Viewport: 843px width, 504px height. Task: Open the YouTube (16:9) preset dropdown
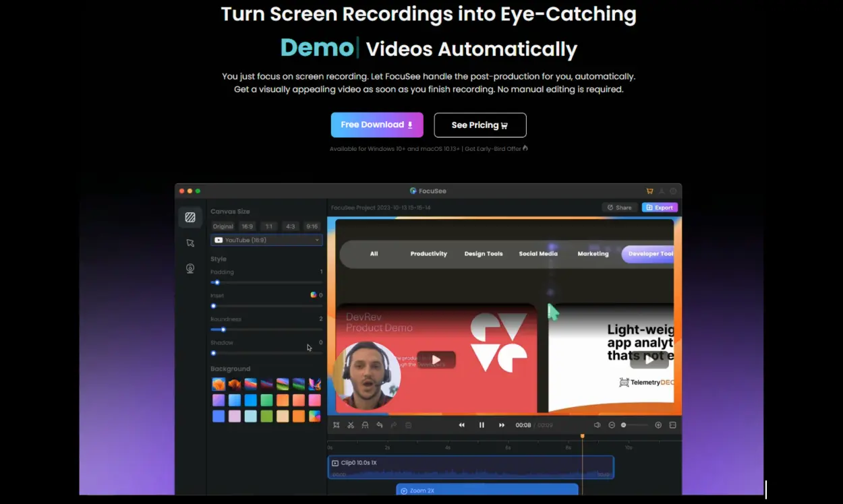(x=266, y=240)
